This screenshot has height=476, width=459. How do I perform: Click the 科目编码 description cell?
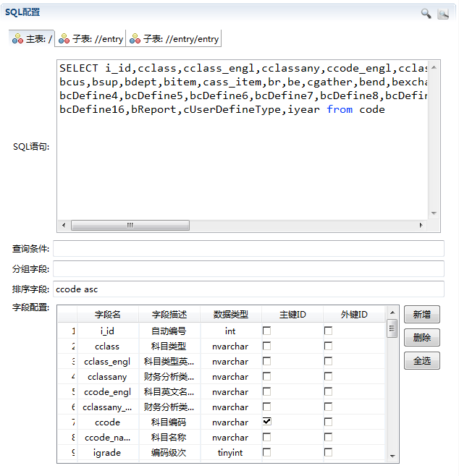click(169, 422)
